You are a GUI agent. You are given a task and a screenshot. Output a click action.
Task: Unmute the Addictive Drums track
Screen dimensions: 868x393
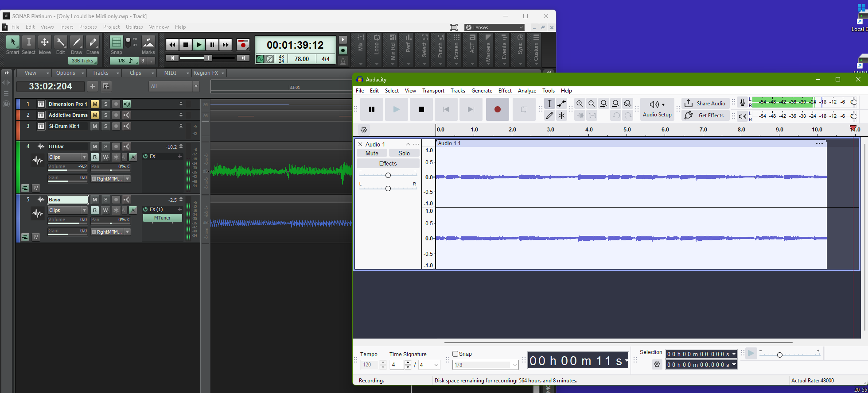[95, 115]
